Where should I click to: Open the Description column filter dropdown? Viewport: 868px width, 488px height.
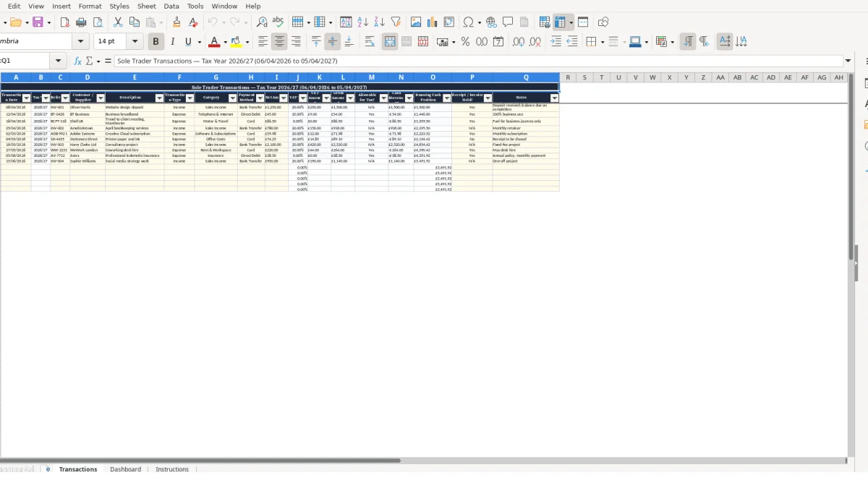[x=159, y=98]
